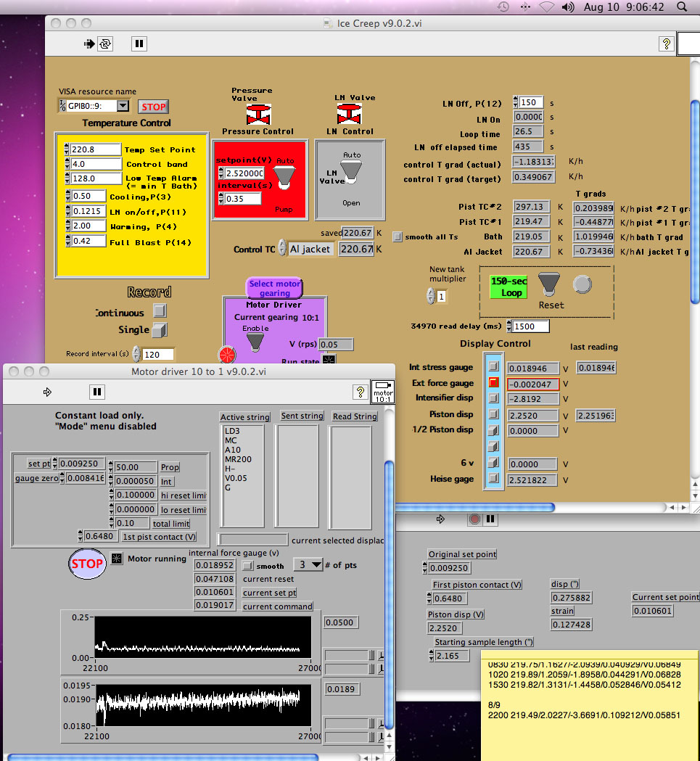Viewport: 700px width, 761px height.
Task: Pause the Ice Creep VI execution
Action: click(x=139, y=44)
